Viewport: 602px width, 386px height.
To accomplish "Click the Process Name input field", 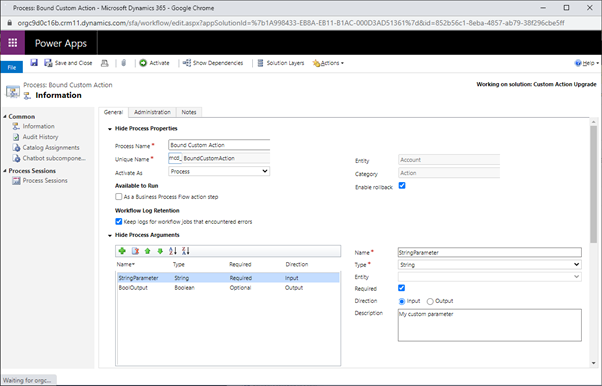I will [219, 145].
